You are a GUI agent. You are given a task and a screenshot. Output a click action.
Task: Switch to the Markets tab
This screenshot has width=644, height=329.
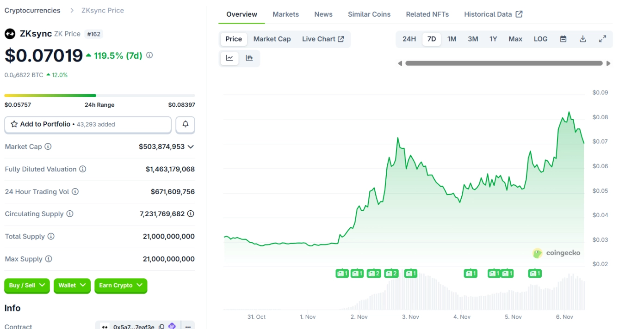[x=285, y=14]
